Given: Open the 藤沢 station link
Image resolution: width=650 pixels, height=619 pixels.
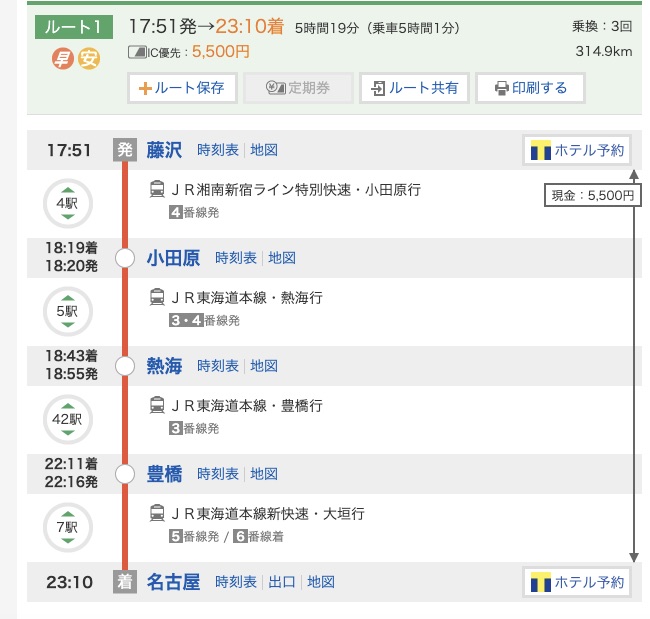Looking at the screenshot, I should coord(164,150).
